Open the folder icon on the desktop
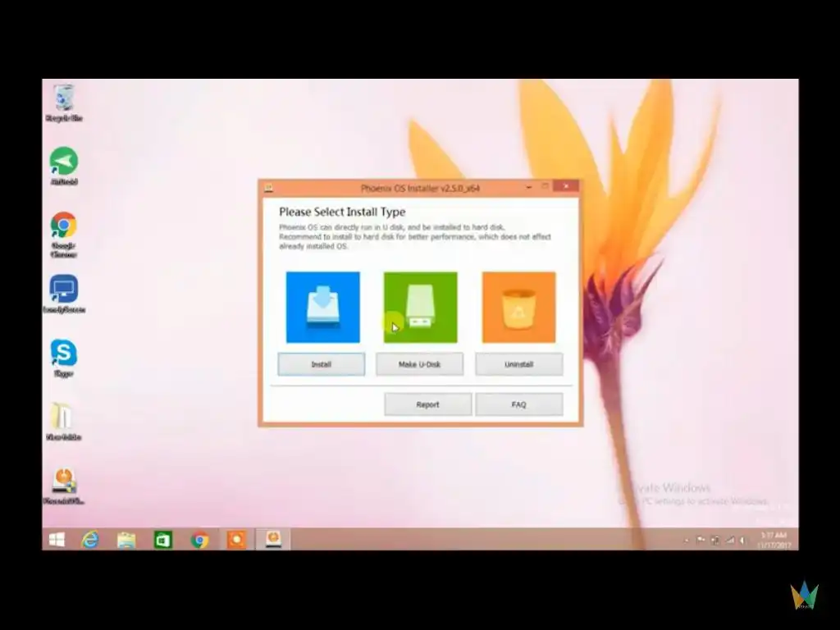The image size is (840, 630). [63, 421]
